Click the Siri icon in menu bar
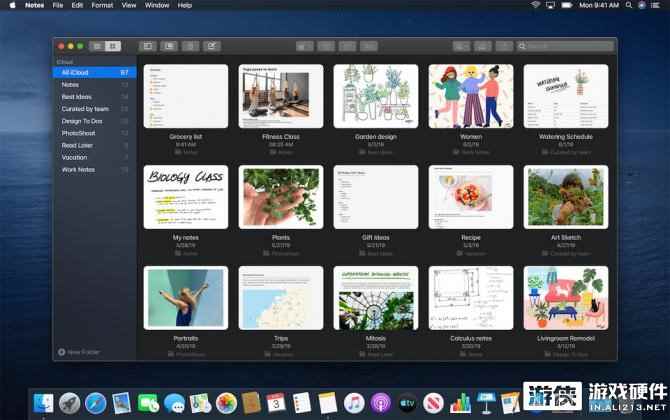Viewport: 670px width, 420px height. pyautogui.click(x=642, y=5)
